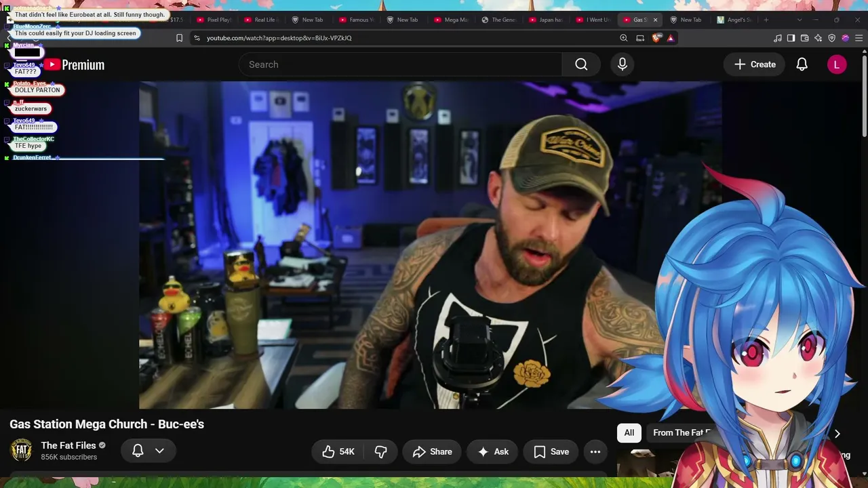Viewport: 868px width, 488px height.
Task: Click the YouTube search magnifier button
Action: coord(581,64)
